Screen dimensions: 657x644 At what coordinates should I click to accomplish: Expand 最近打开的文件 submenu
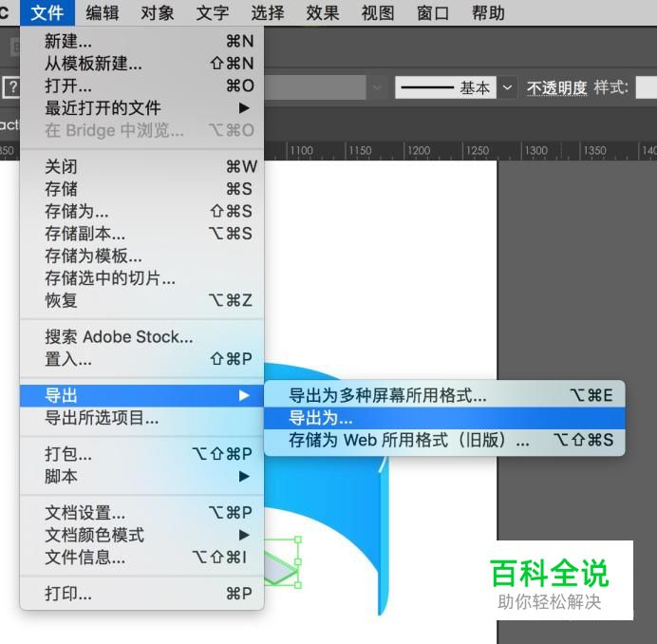[142, 108]
